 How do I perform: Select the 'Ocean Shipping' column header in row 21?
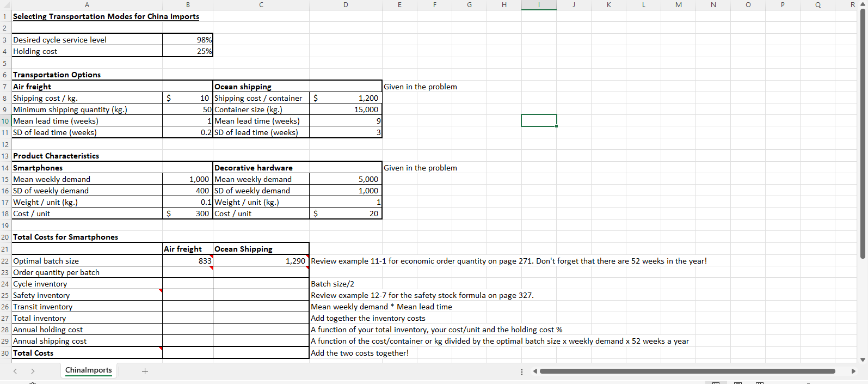261,249
